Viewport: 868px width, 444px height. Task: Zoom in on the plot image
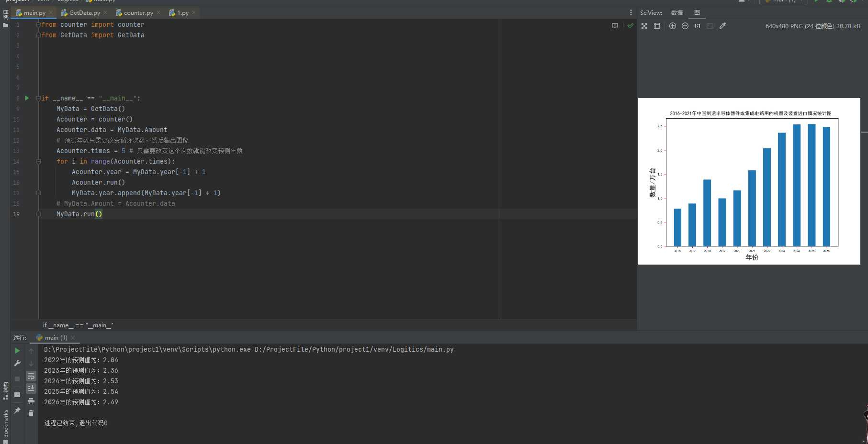673,26
